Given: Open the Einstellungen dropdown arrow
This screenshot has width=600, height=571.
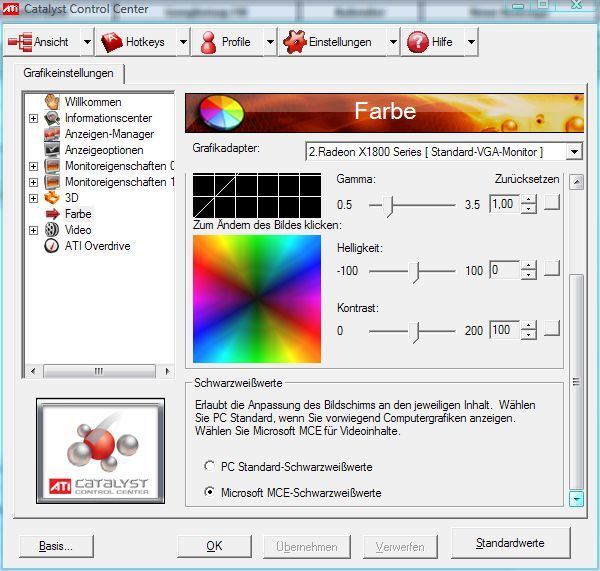Looking at the screenshot, I should [x=393, y=42].
